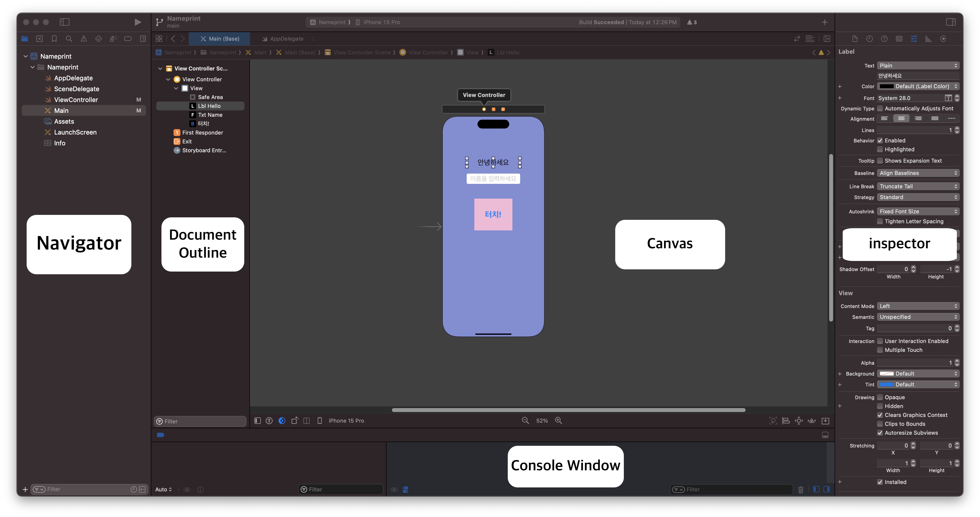Click the zoom in magnifier on canvas
This screenshot has width=980, height=517.
click(x=559, y=420)
